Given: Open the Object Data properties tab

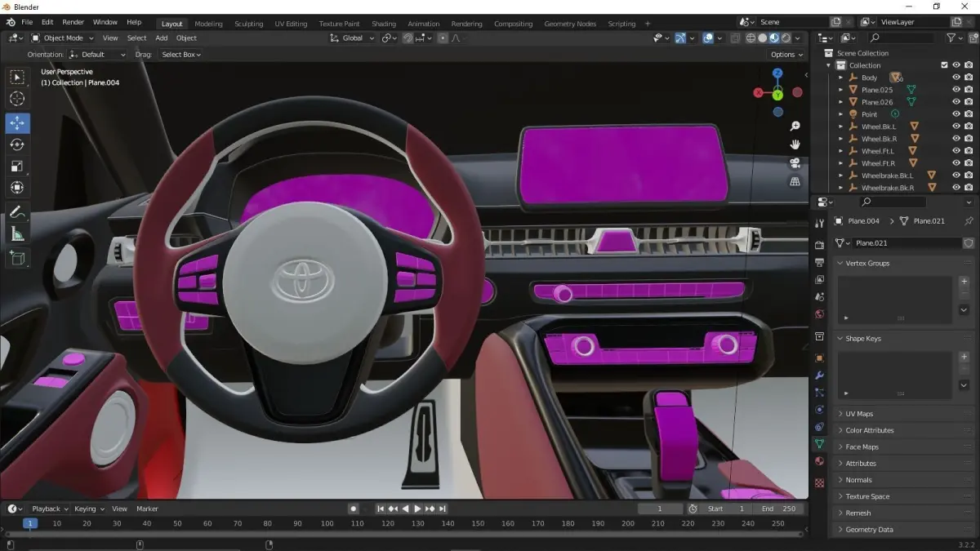Looking at the screenshot, I should (819, 444).
